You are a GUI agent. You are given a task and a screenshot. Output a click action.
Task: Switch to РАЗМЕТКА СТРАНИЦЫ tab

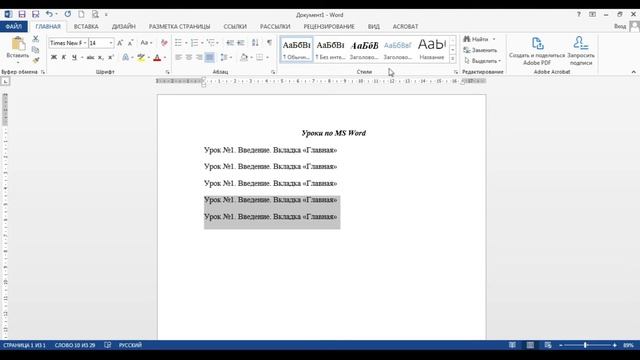point(180,27)
